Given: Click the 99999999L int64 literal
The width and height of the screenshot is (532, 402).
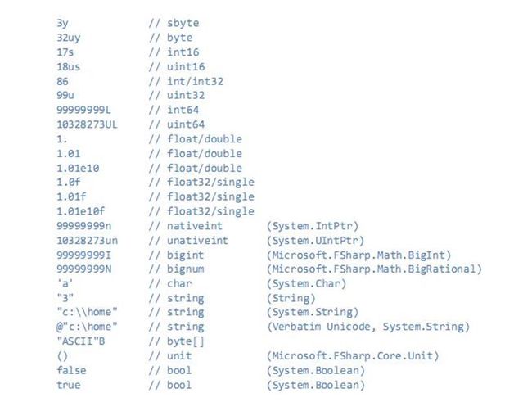Looking at the screenshot, I should pyautogui.click(x=83, y=110).
